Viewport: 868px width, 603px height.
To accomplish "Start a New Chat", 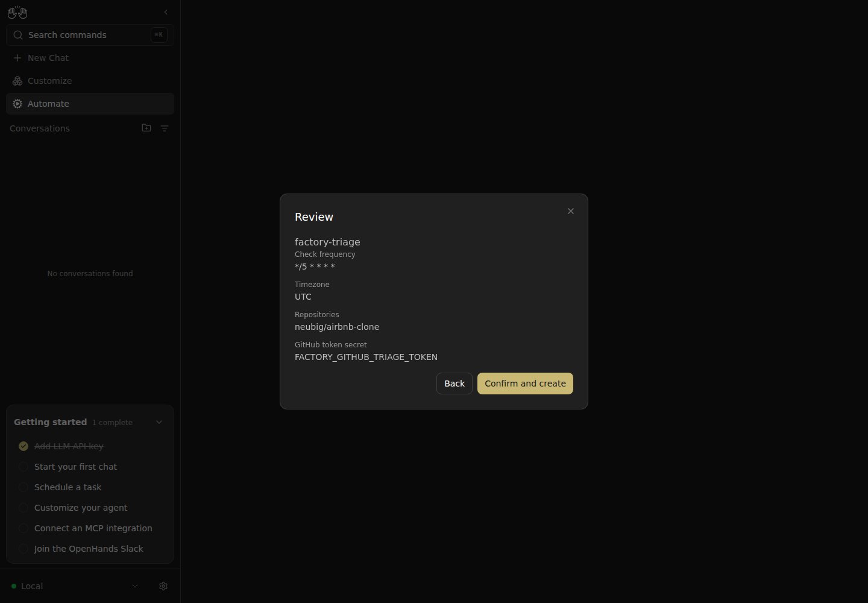I will (x=90, y=58).
